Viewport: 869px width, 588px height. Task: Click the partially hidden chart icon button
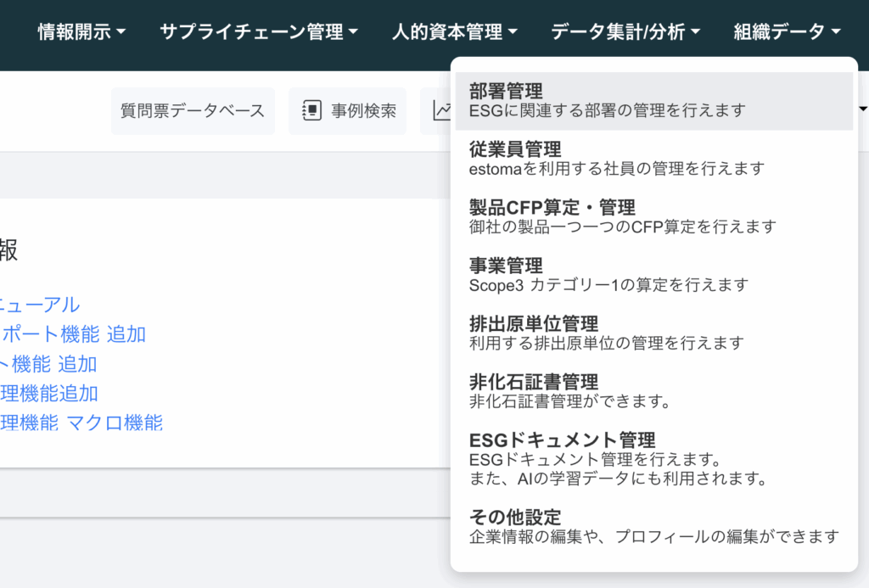440,110
